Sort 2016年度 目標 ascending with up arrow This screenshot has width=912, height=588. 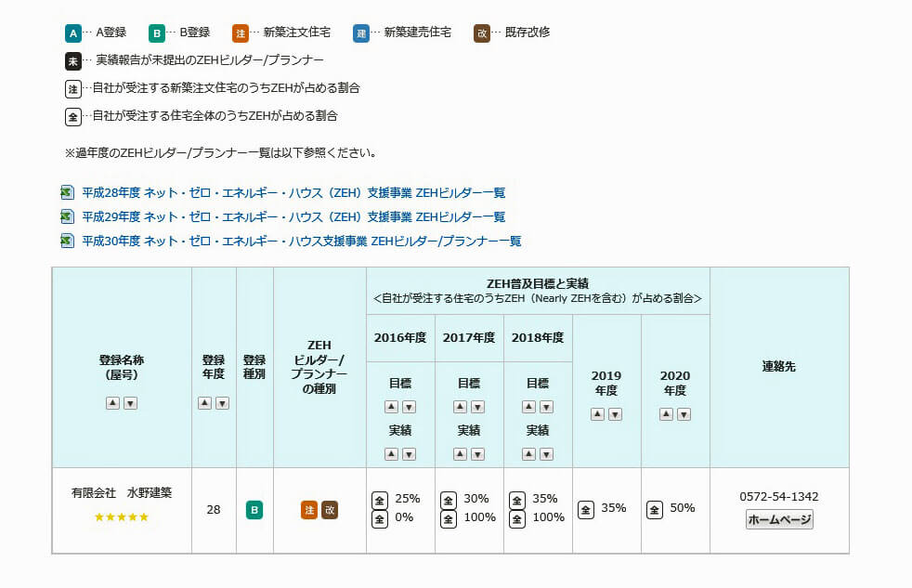391,407
